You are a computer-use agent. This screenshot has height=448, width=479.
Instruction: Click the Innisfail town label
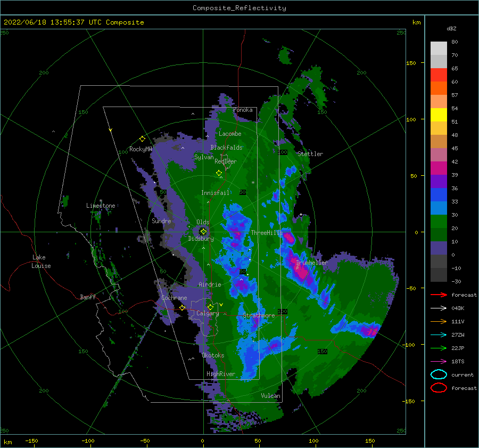(x=215, y=193)
